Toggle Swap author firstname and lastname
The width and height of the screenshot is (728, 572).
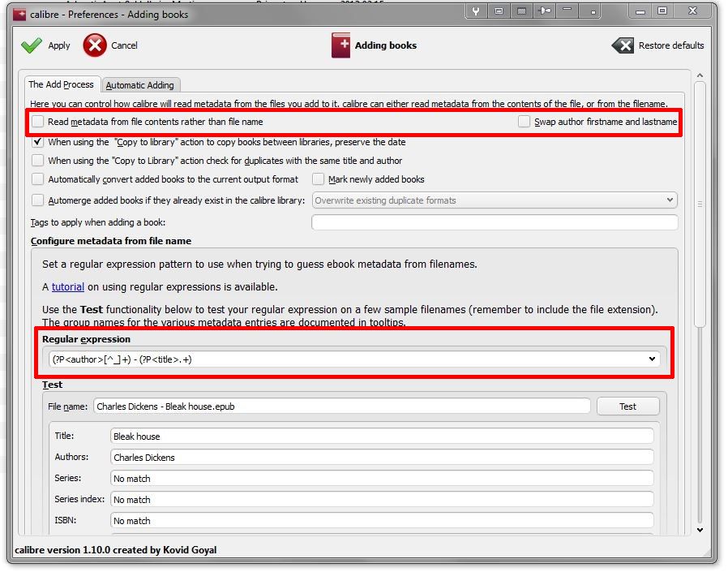click(x=525, y=121)
